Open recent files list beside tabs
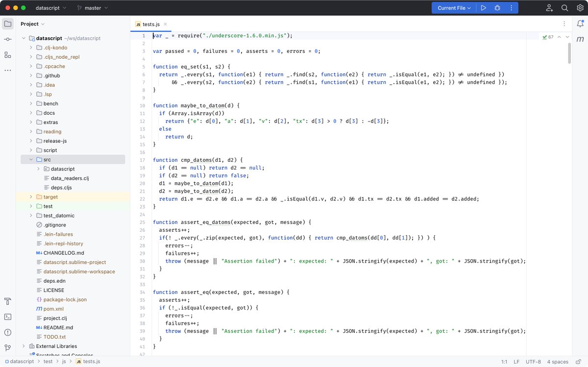 564,24
